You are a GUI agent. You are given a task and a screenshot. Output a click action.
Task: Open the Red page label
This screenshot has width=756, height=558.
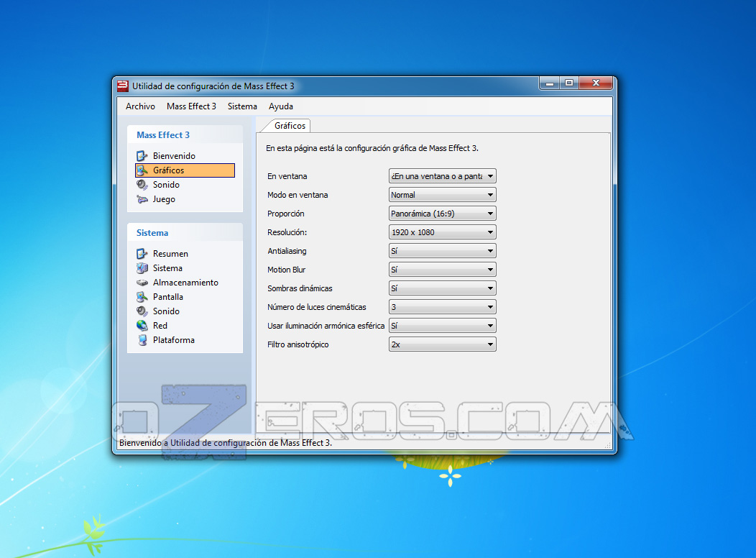[x=160, y=326]
